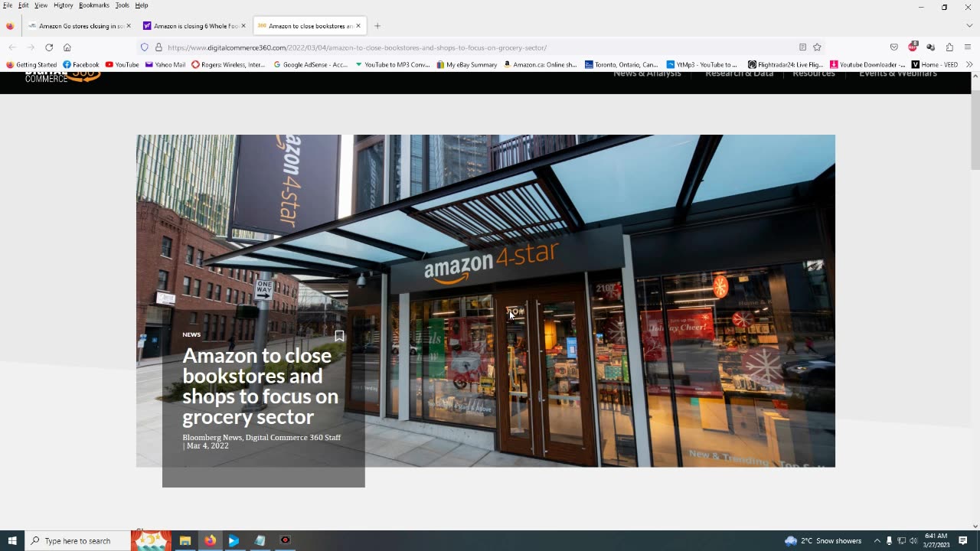Show more bookmarks toolbar overflow chevron
Image resolution: width=980 pixels, height=551 pixels.
click(969, 64)
